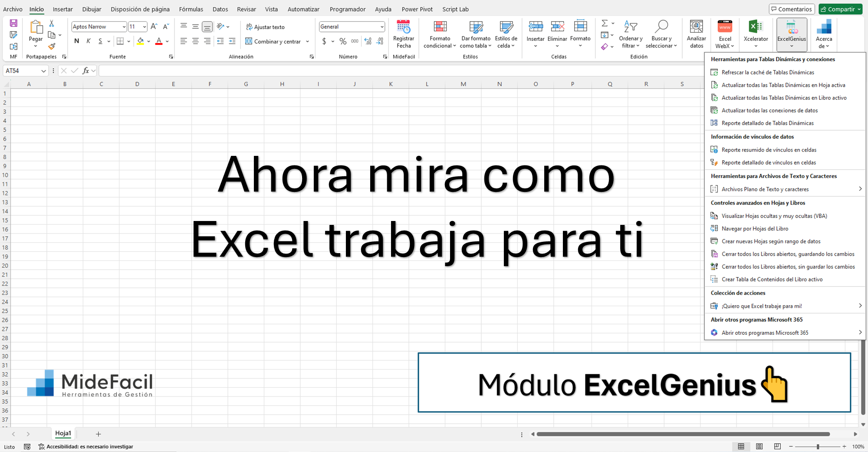Click the ExcelGenius ribbon button
868x452 pixels.
[792, 34]
